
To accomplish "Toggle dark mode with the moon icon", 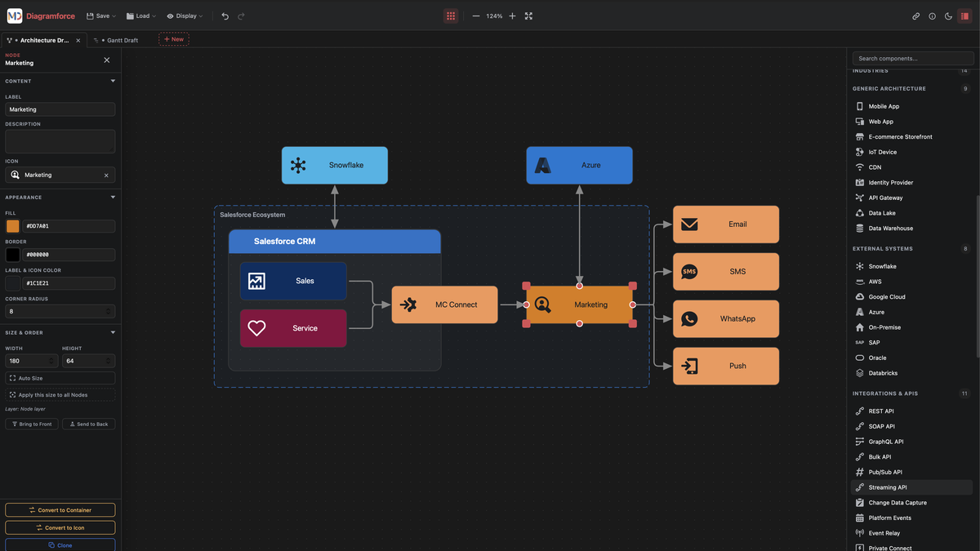I will click(x=948, y=16).
